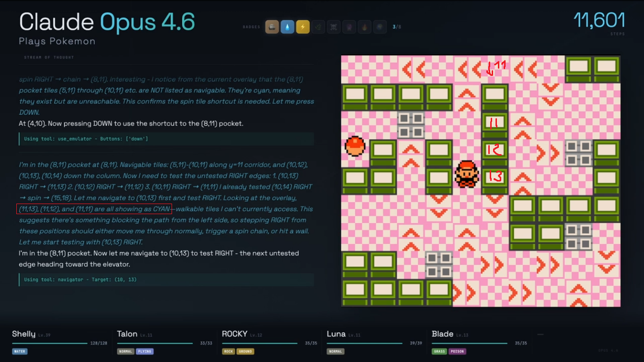Click the STREAM OF THOUGHT heading

(x=49, y=58)
